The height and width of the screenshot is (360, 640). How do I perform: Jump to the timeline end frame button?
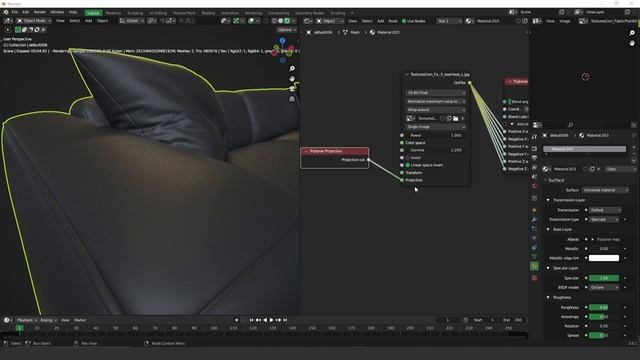[285, 320]
